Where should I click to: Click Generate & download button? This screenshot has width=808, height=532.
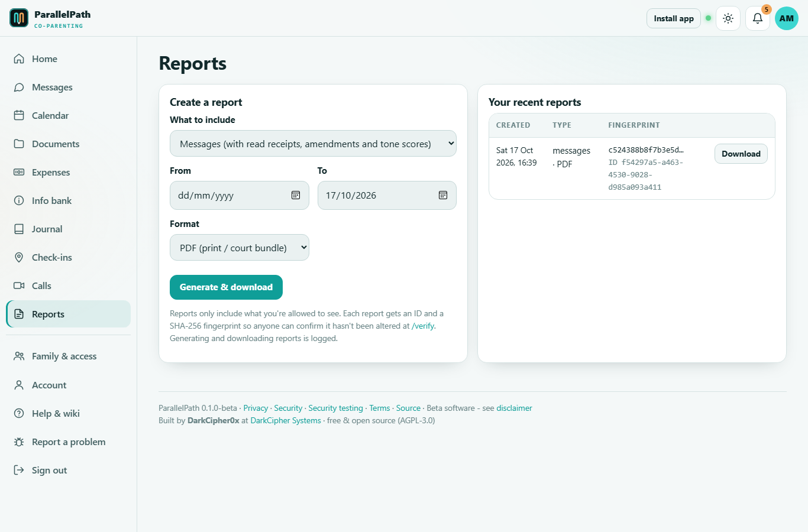pyautogui.click(x=226, y=287)
